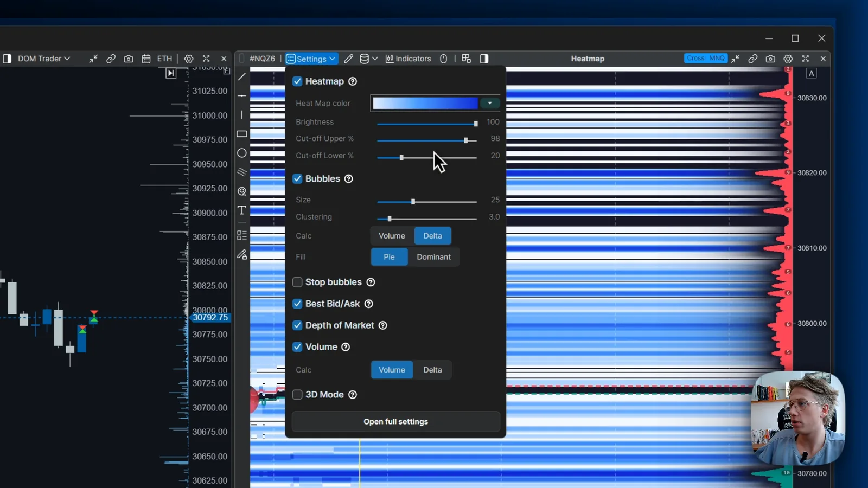Uncheck the Heatmap checkbox
The height and width of the screenshot is (488, 868).
[297, 81]
